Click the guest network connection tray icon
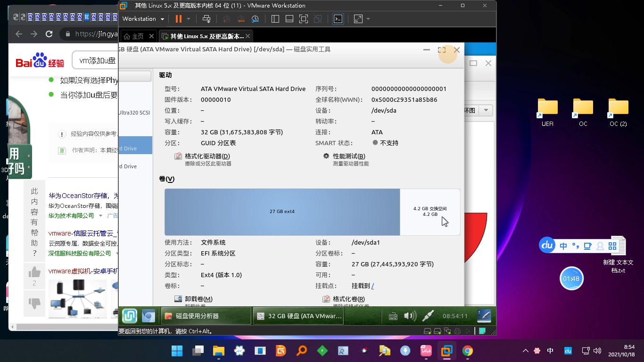 pos(428,316)
